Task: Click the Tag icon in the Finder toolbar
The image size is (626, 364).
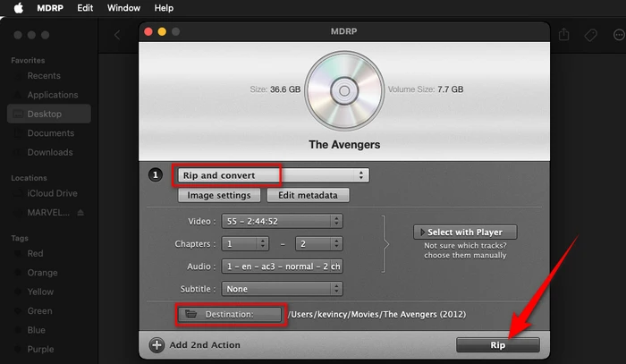Action: coord(590,35)
